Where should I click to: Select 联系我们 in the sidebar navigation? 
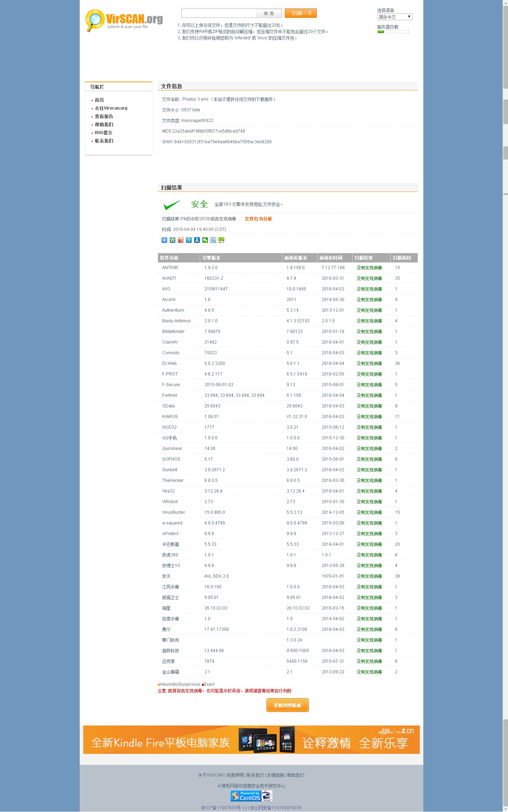[104, 141]
